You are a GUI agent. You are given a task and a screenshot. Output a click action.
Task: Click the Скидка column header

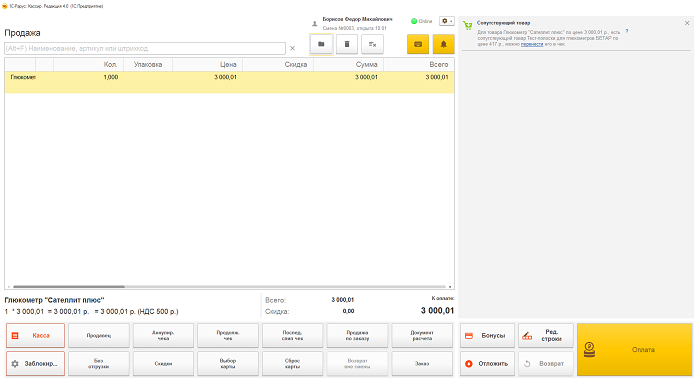point(278,64)
